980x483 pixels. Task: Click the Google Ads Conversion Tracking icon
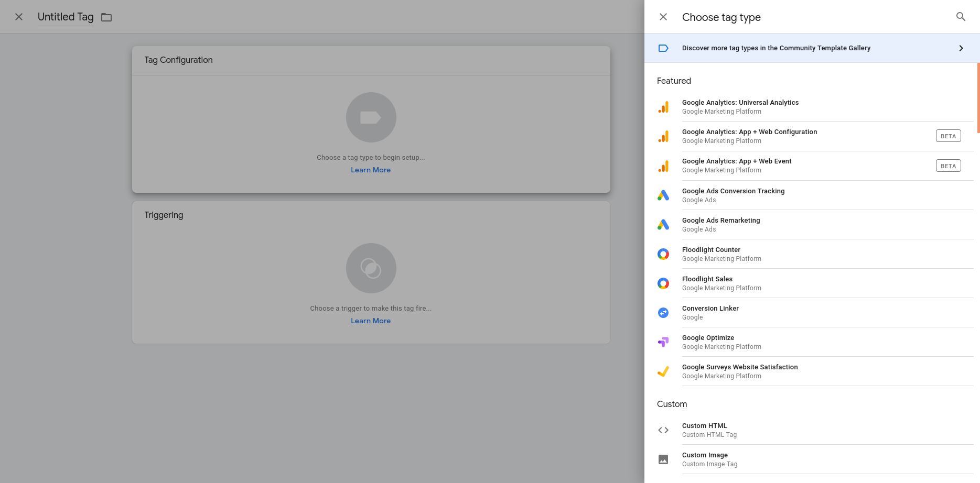pos(663,195)
